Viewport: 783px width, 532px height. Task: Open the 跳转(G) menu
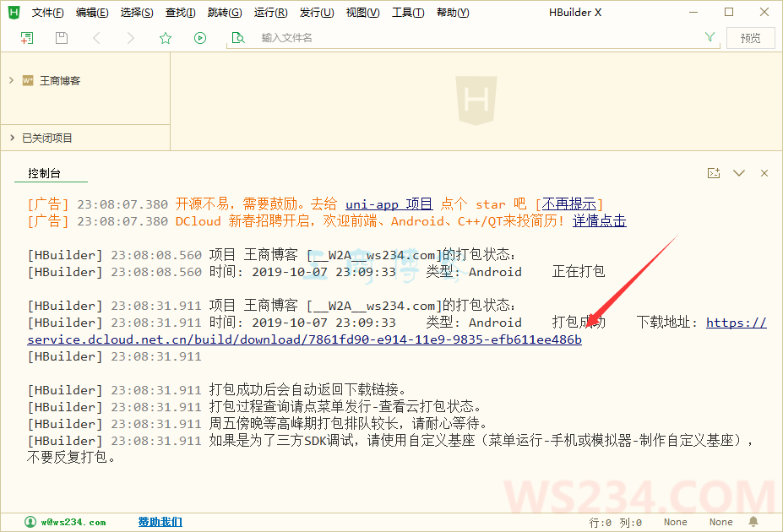tap(225, 13)
